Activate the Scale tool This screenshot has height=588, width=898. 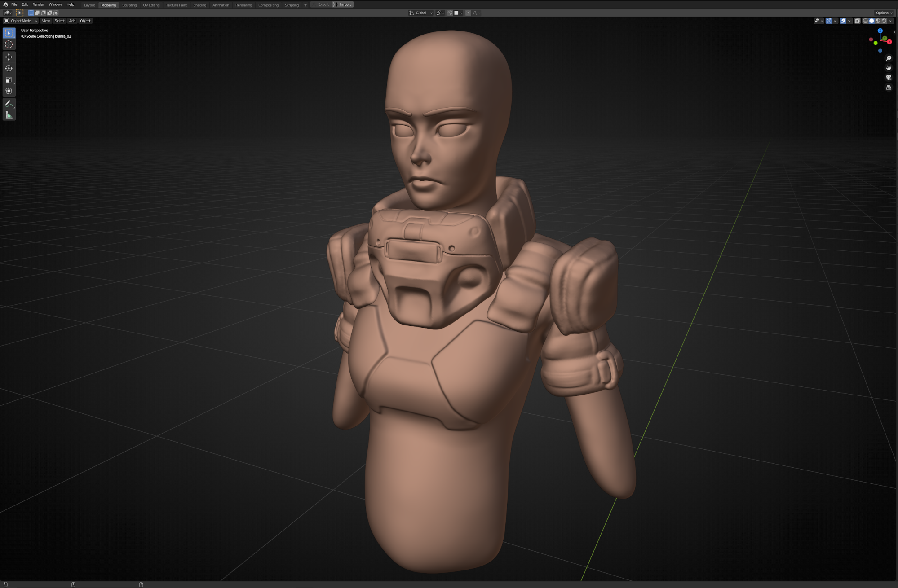[x=9, y=79]
